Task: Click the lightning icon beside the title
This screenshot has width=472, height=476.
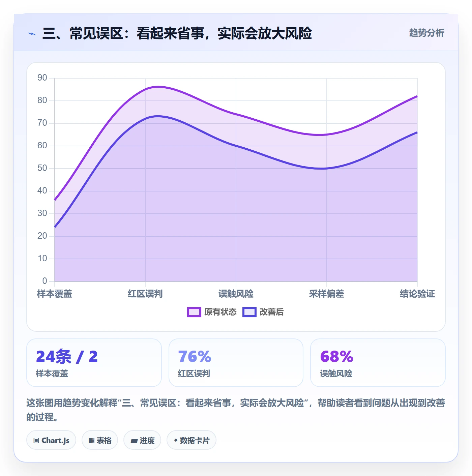Action: [32, 34]
